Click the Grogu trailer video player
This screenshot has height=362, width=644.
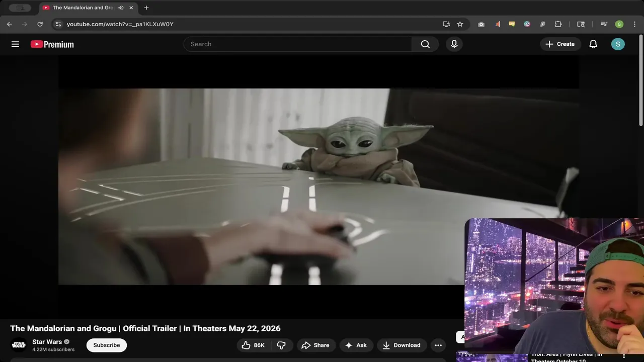click(x=318, y=187)
